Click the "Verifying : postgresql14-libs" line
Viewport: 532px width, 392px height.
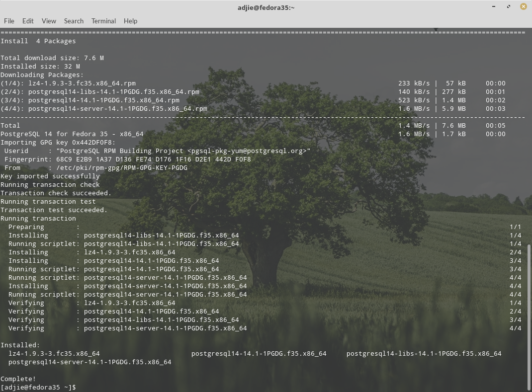tap(123, 320)
